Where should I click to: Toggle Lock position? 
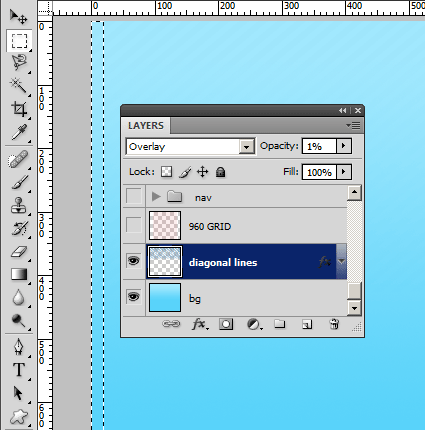pyautogui.click(x=203, y=172)
